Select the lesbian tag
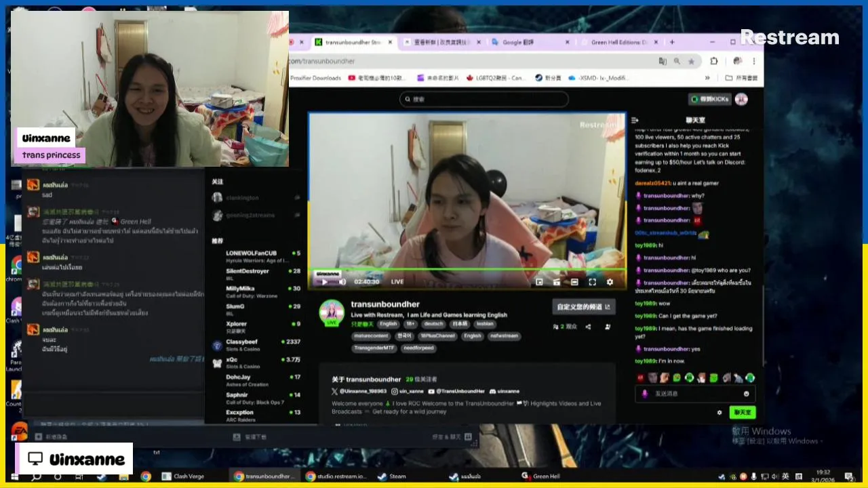The image size is (868, 488). [485, 324]
